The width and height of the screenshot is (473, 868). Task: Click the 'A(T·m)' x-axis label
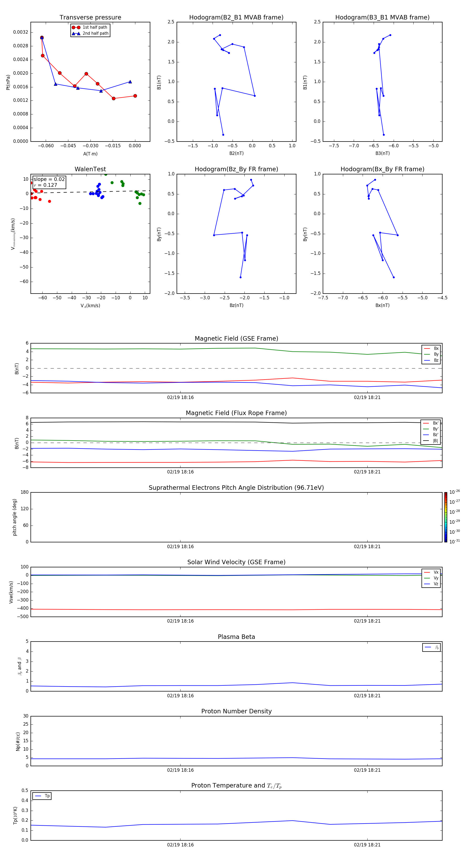coord(90,154)
